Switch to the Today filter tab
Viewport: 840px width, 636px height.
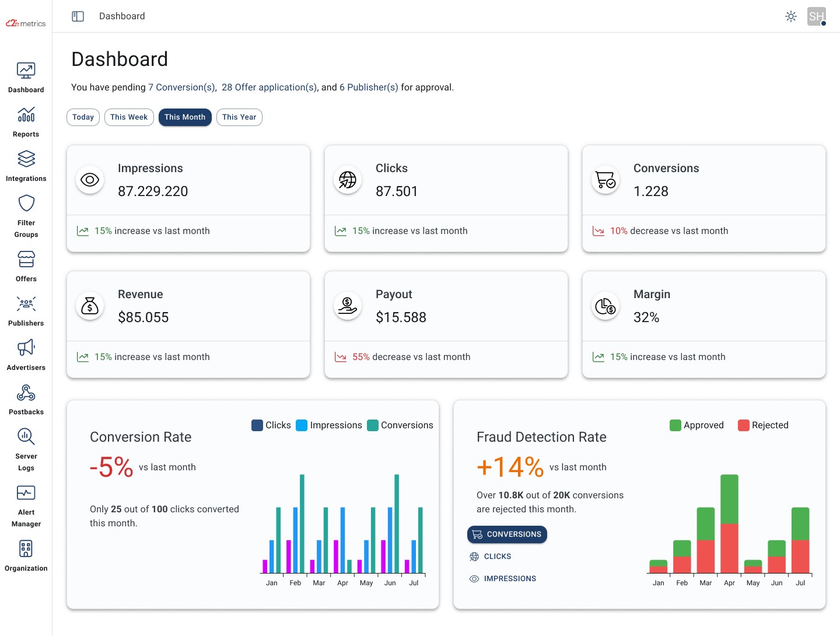83,117
